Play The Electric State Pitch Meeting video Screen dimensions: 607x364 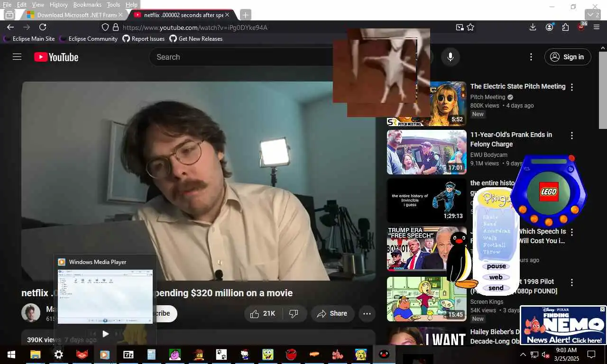click(x=518, y=86)
